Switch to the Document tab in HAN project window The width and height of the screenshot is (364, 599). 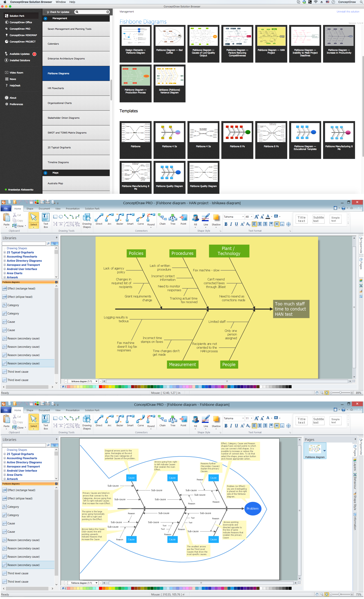44,209
